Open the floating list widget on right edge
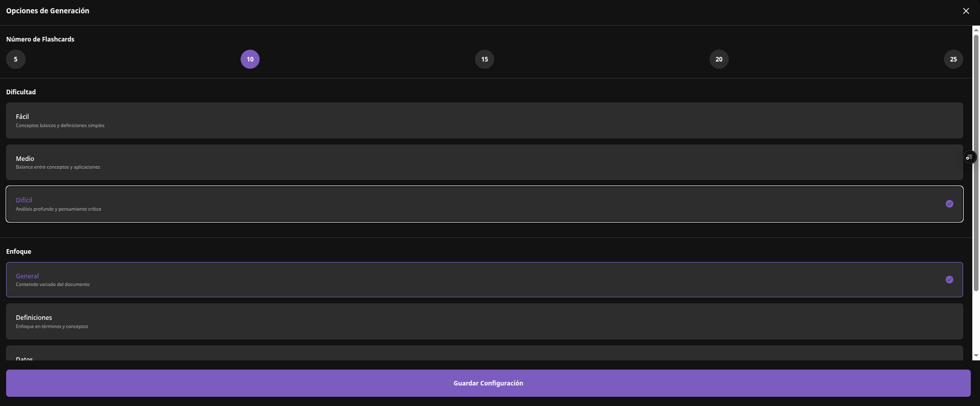980x406 pixels. 970,157
